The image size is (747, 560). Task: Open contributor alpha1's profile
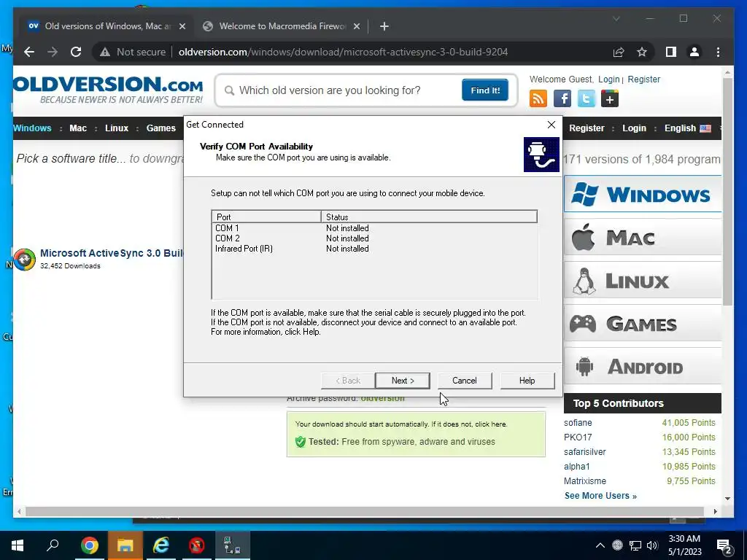click(x=577, y=467)
